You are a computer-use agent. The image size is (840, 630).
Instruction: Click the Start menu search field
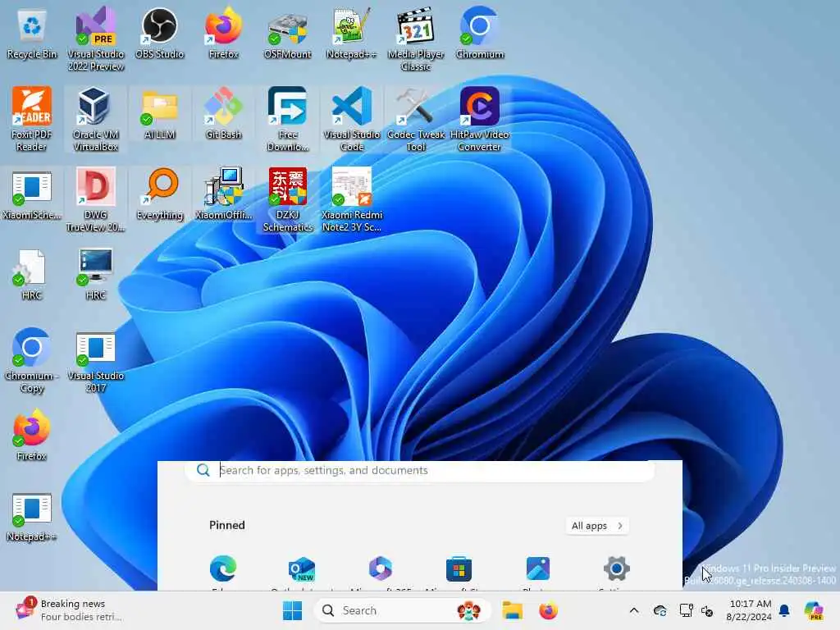tap(419, 470)
